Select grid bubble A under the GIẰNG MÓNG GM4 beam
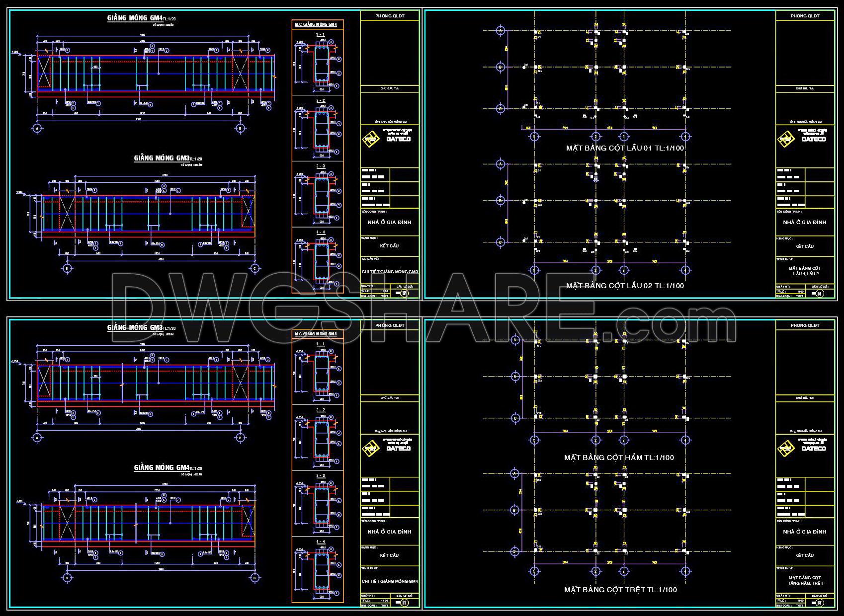The image size is (844, 616). (37, 128)
